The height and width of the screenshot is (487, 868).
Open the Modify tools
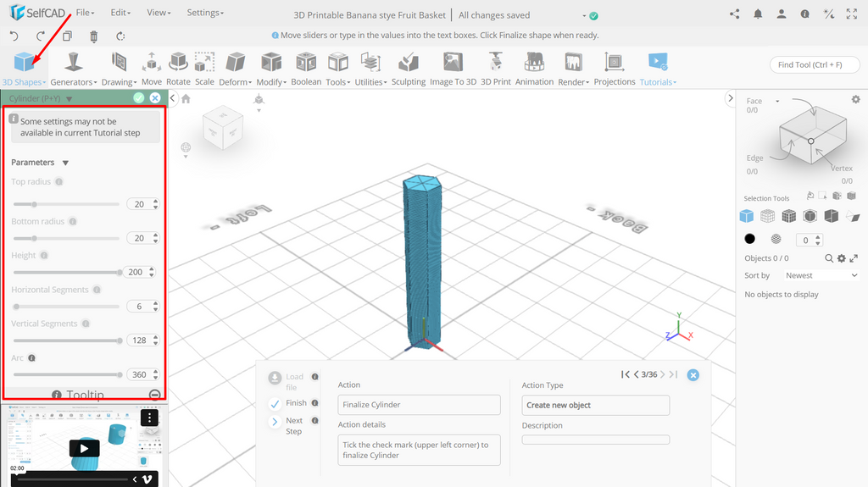pos(271,69)
